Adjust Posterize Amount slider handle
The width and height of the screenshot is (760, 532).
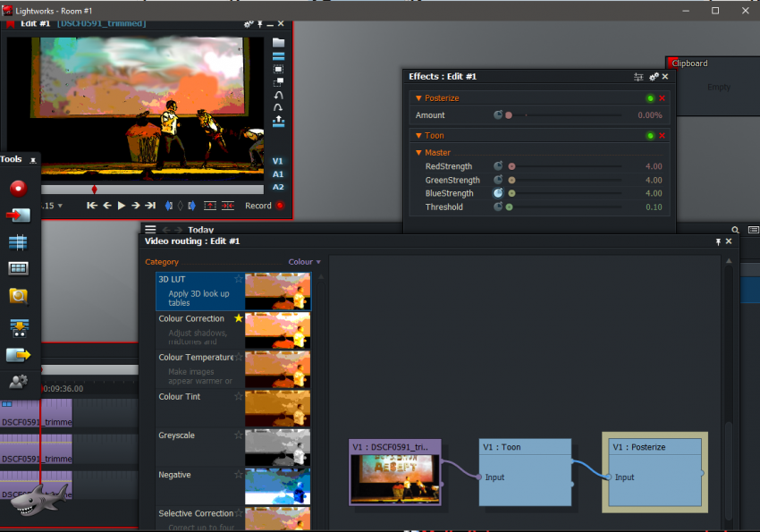coord(509,115)
